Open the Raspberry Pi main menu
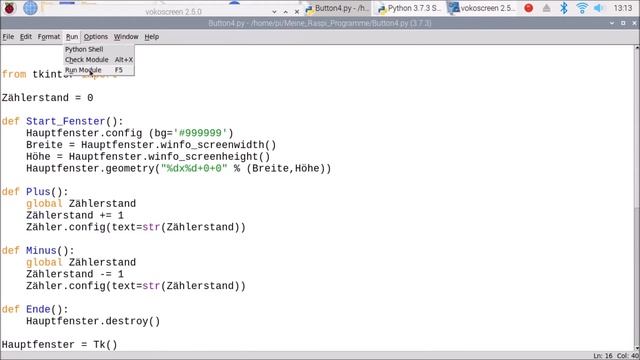This screenshot has width=640, height=360. point(9,7)
